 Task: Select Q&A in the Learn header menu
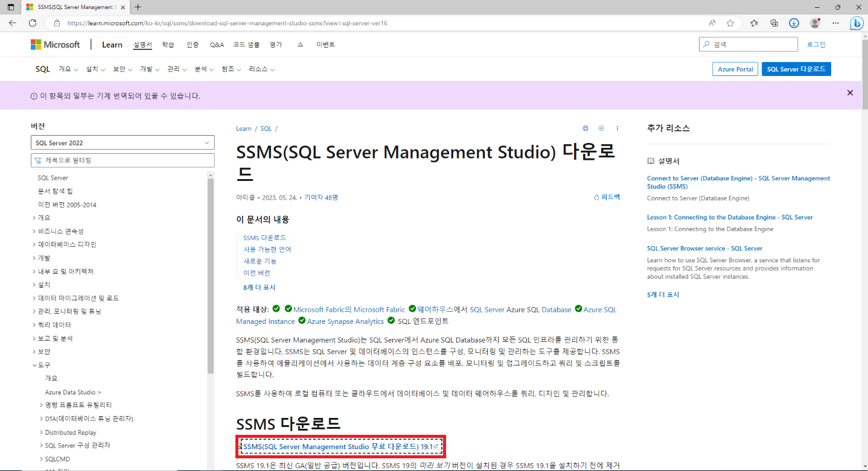click(x=217, y=45)
